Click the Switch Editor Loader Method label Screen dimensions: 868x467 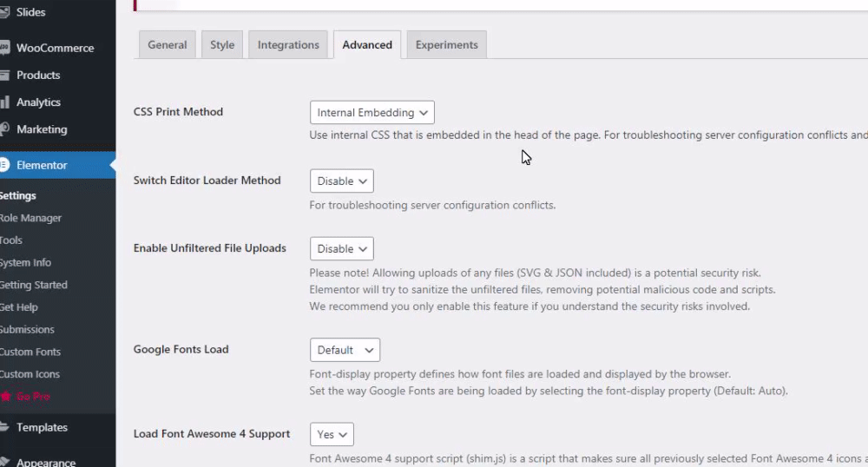[207, 180]
